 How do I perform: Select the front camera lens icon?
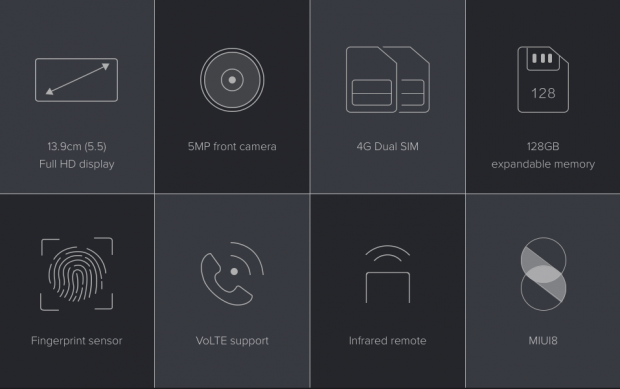pos(232,80)
